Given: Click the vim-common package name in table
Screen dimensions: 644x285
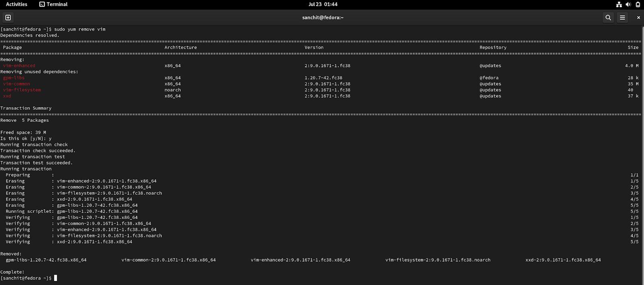Looking at the screenshot, I should pos(17,84).
